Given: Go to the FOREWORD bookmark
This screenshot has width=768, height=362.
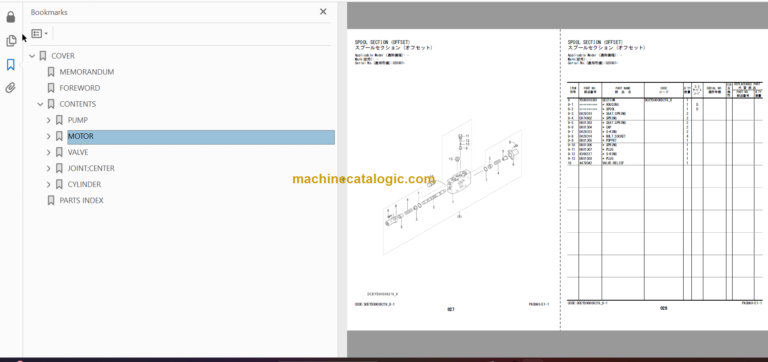Looking at the screenshot, I should point(80,88).
